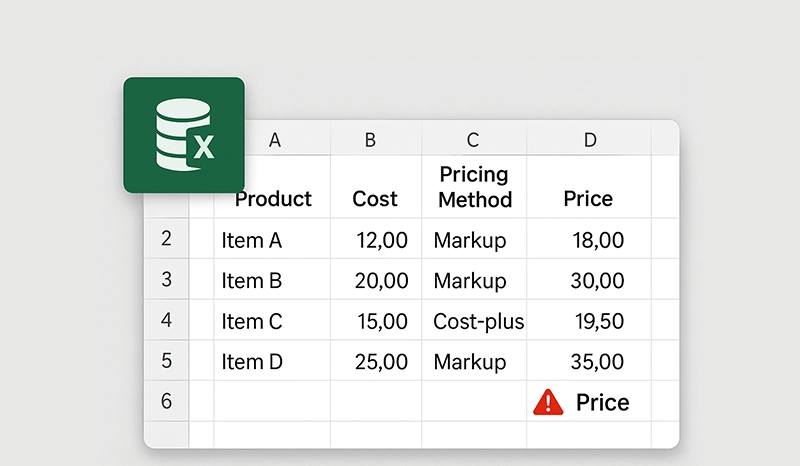Click the cost cell 20,00

[x=376, y=279]
